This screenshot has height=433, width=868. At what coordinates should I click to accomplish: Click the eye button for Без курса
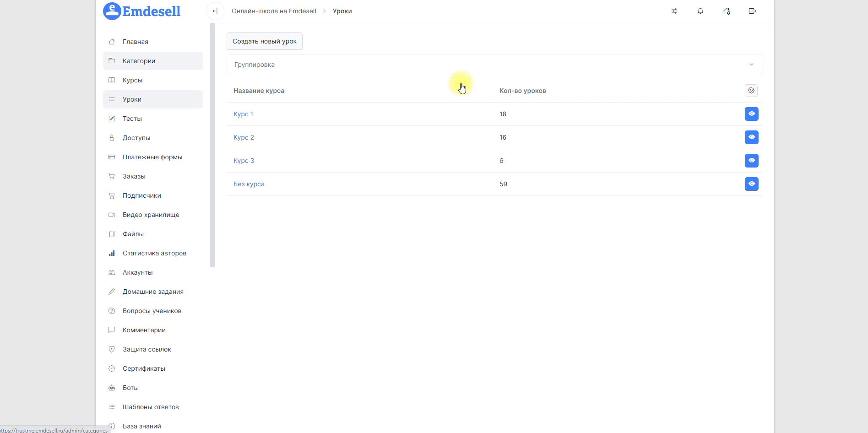751,184
